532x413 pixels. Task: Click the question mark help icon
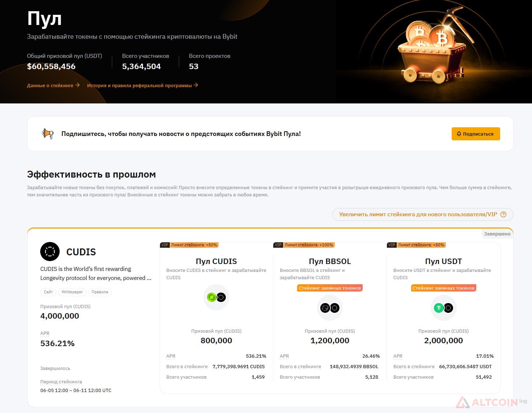point(503,214)
